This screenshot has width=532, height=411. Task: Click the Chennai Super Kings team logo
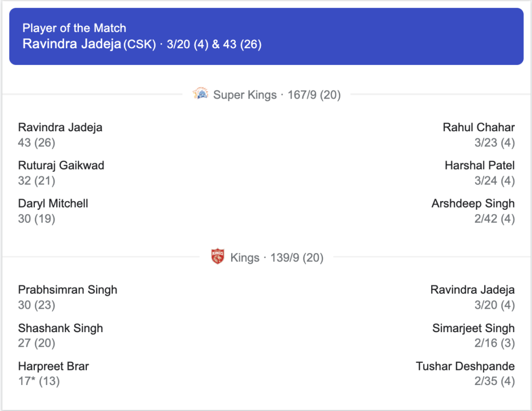[201, 93]
